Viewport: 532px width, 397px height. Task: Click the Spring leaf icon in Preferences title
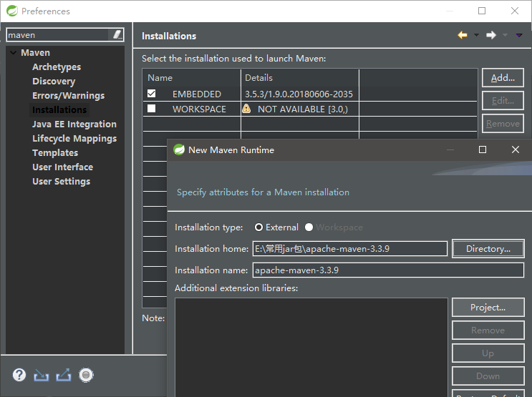12,11
